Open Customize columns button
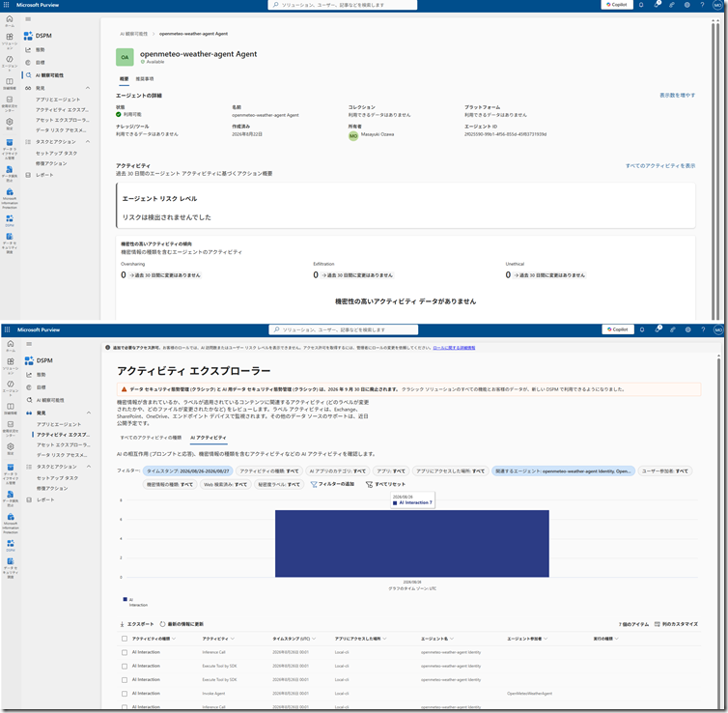Screen dimensions: 728x713 click(676, 624)
